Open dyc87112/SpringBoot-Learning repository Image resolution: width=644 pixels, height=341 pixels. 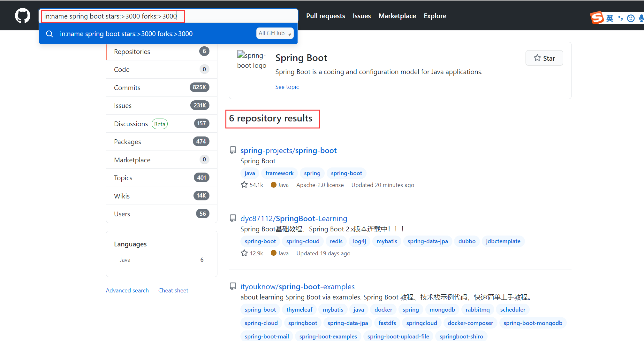coord(294,218)
